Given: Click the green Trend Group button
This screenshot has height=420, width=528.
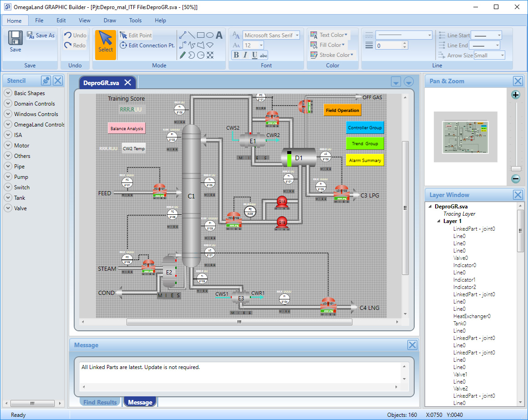Looking at the screenshot, I should point(365,144).
